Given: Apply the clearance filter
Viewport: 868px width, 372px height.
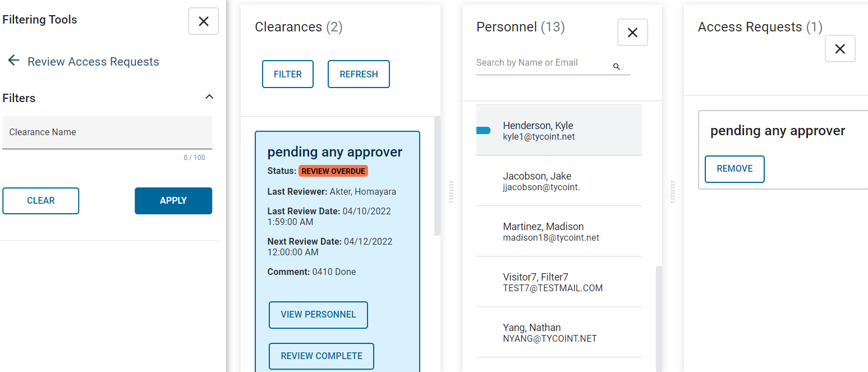Looking at the screenshot, I should pyautogui.click(x=173, y=201).
